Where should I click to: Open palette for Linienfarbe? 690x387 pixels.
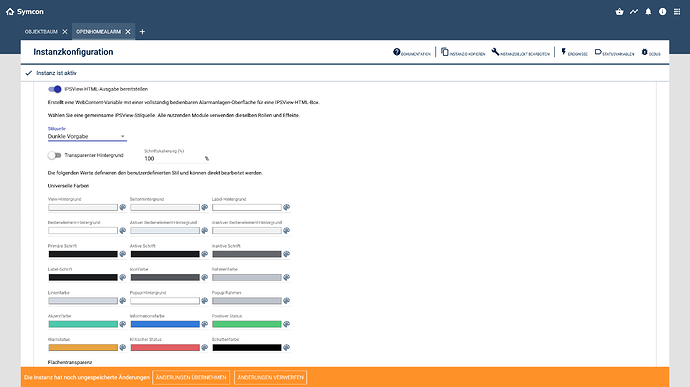(x=123, y=301)
